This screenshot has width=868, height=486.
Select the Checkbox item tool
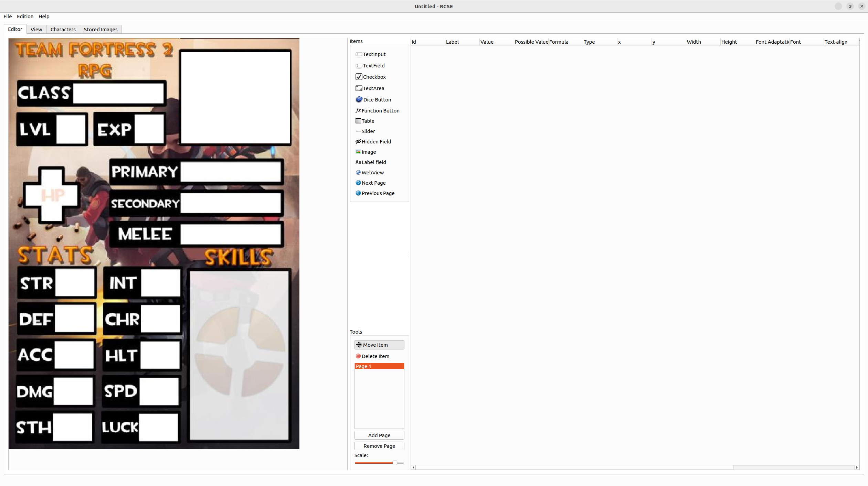(374, 77)
